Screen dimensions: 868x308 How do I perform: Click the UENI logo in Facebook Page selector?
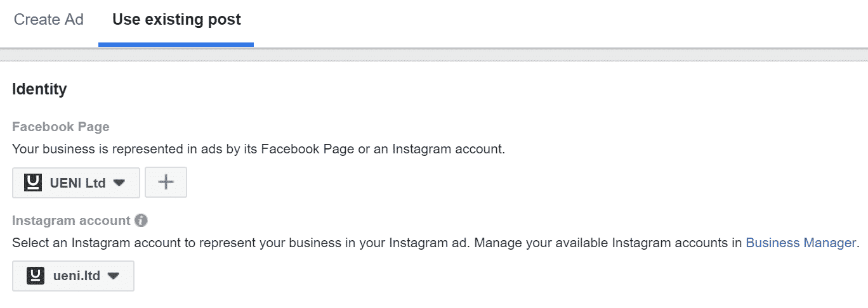tap(32, 183)
